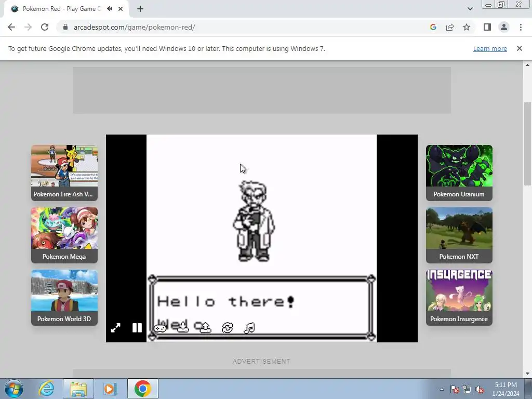Reload the current page

click(x=45, y=27)
